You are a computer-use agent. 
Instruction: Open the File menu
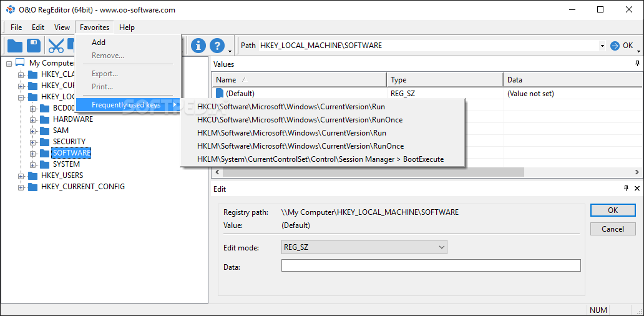(x=16, y=27)
